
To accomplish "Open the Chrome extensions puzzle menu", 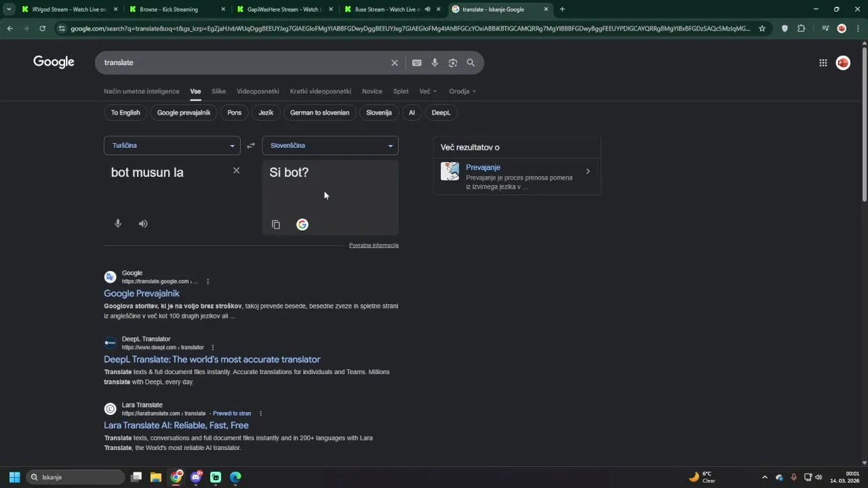I will click(802, 28).
